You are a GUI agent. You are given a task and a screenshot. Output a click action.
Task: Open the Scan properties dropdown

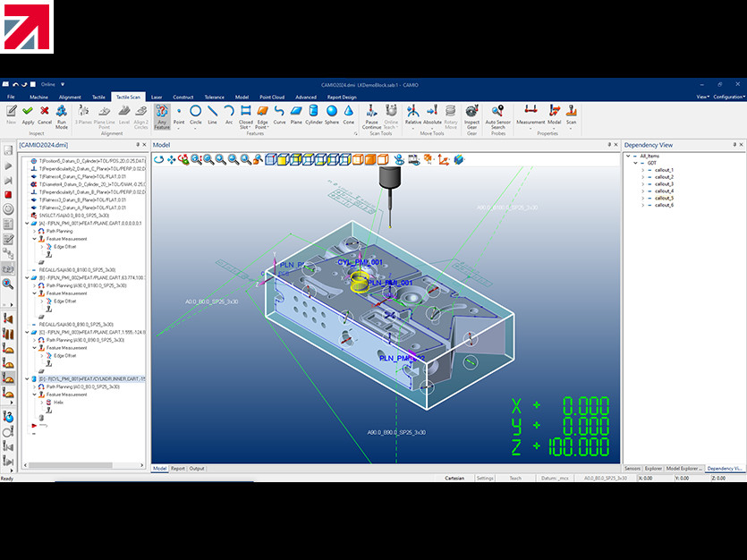(x=571, y=128)
